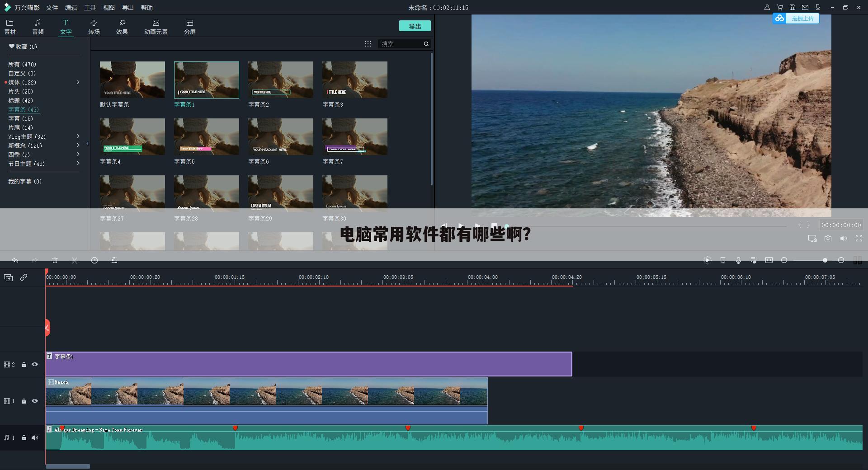Expand the 新概念 (120) category arrow
The width and height of the screenshot is (868, 470).
click(78, 146)
